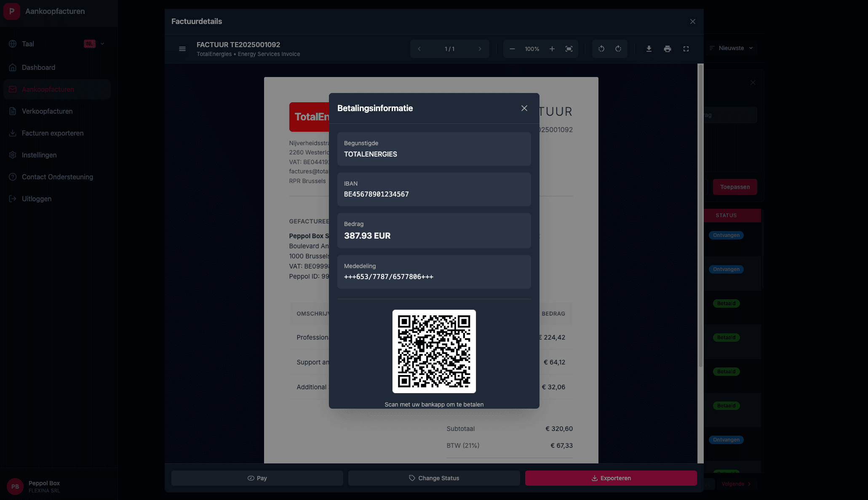This screenshot has height=500, width=868.
Task: Click the app logo P icon
Action: click(x=12, y=11)
